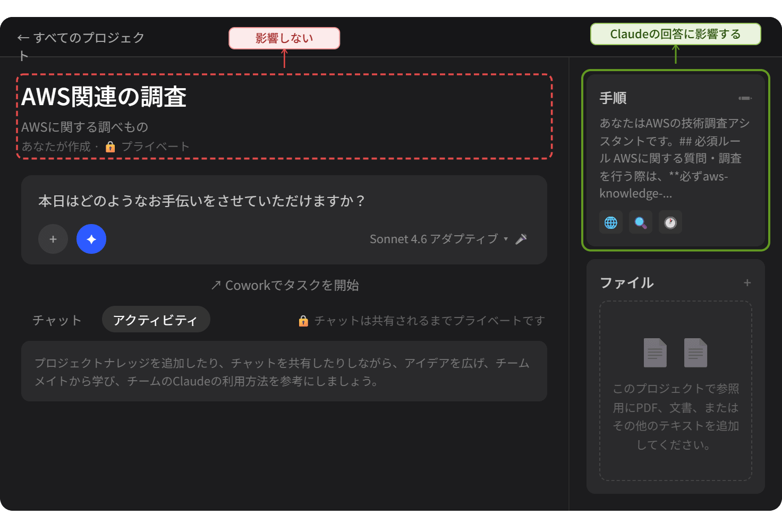Click the lock icon next to プライベート

(110, 147)
